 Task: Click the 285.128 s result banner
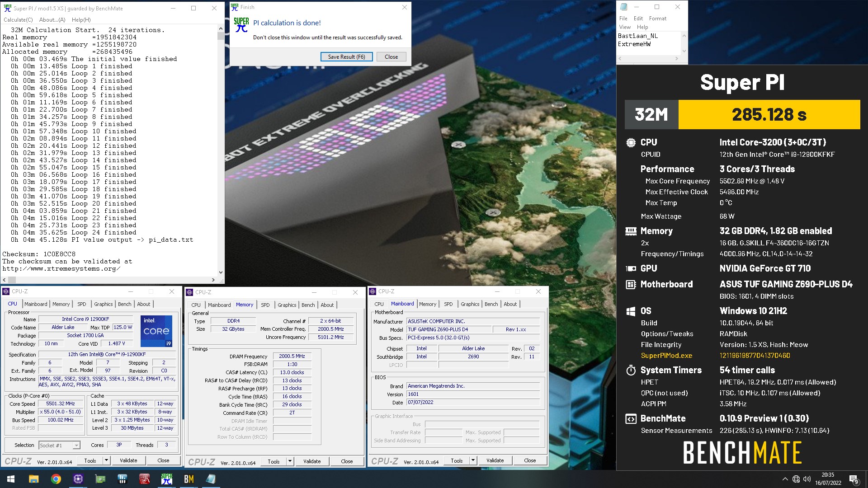769,115
